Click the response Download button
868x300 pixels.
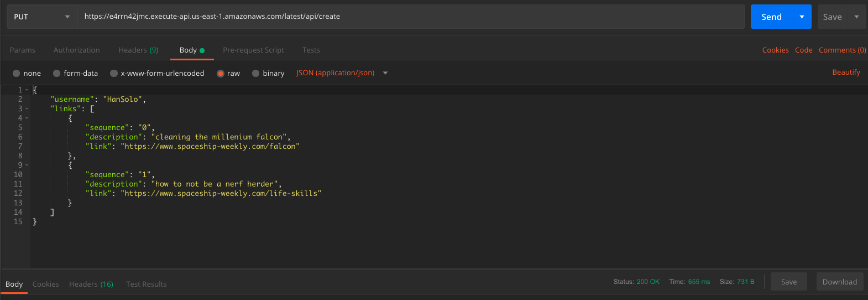[x=839, y=282]
